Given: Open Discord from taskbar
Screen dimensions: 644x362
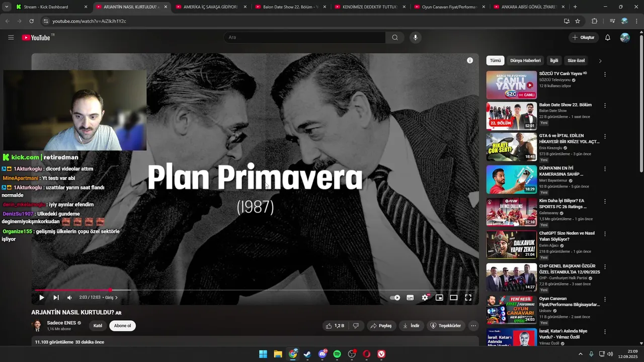Looking at the screenshot, I should tap(323, 354).
